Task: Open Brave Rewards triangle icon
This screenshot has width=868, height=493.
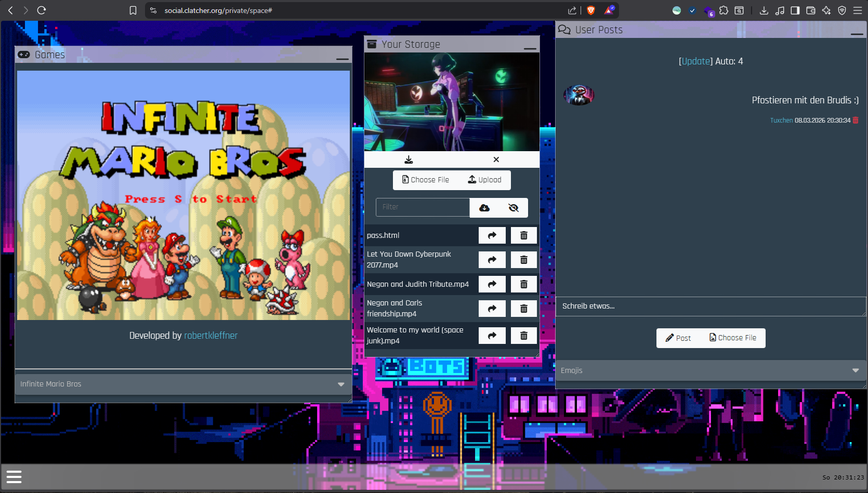Action: pyautogui.click(x=609, y=10)
